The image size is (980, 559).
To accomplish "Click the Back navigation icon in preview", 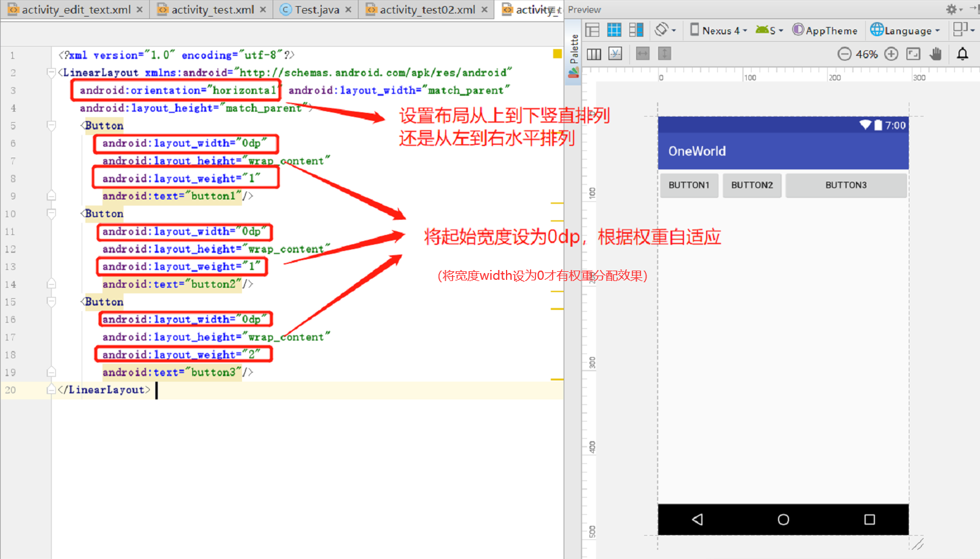I will 698,520.
